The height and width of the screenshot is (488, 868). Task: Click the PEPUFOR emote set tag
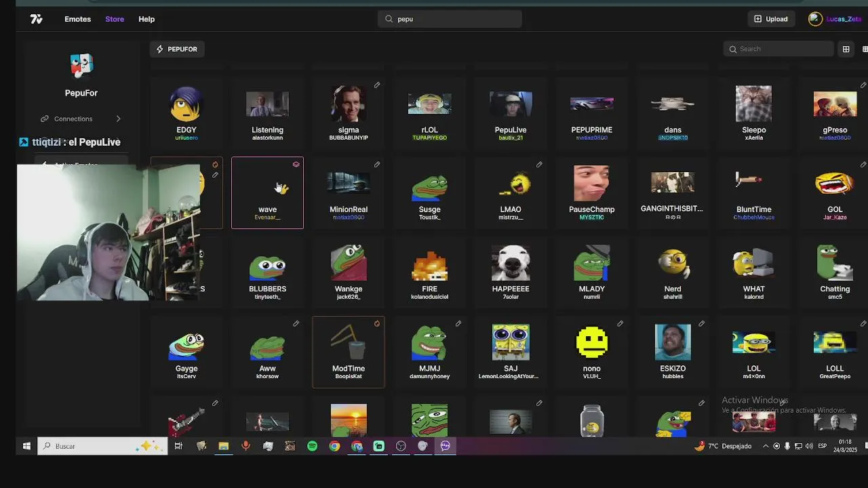[x=177, y=49]
